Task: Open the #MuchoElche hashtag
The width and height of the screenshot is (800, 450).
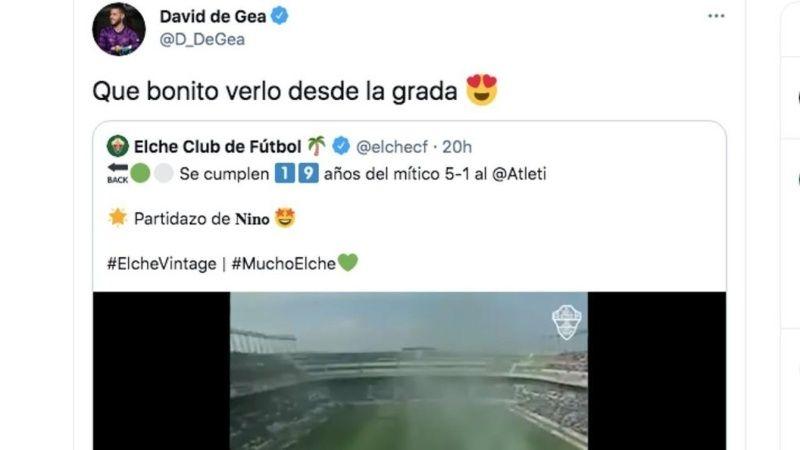Action: [284, 264]
